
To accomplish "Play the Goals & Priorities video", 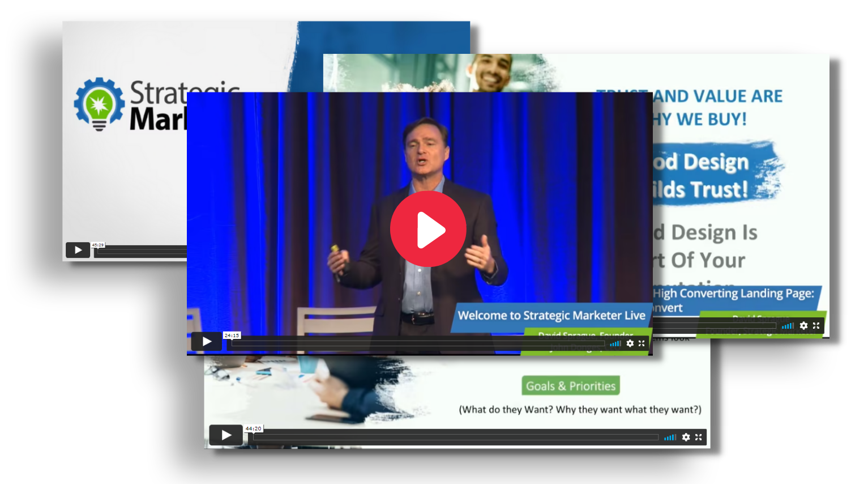I will (225, 435).
